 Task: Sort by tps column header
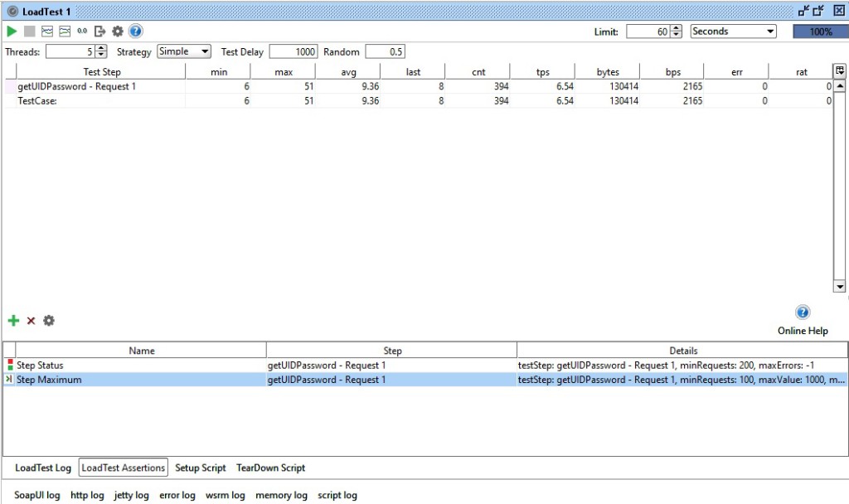pos(542,72)
